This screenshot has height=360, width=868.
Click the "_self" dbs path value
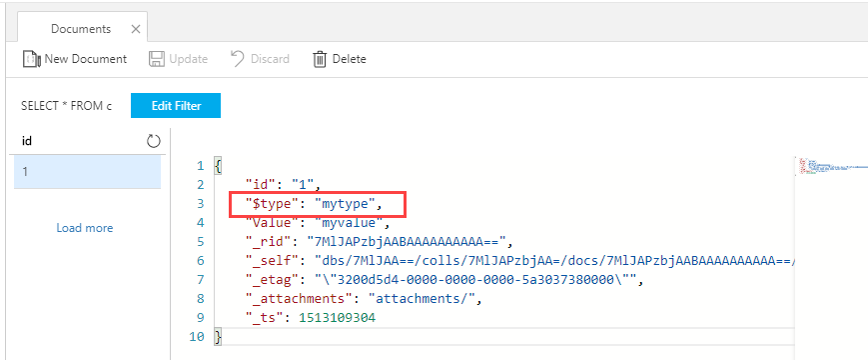point(555,260)
